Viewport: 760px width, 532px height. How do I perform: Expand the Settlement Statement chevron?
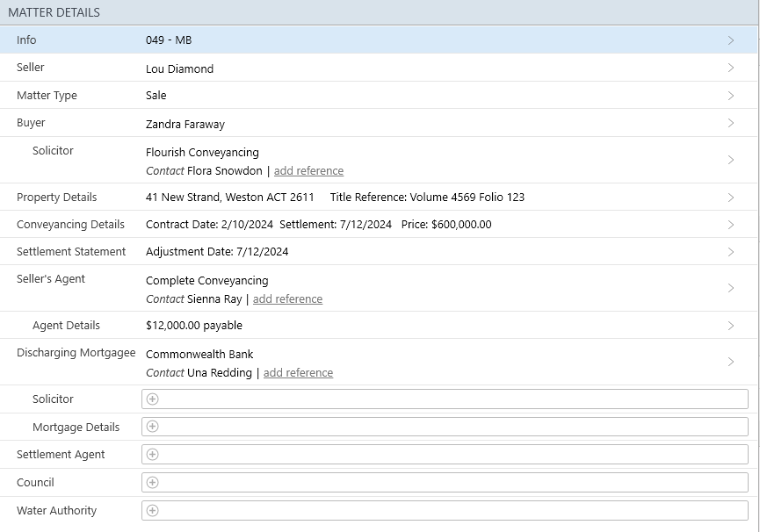point(730,252)
